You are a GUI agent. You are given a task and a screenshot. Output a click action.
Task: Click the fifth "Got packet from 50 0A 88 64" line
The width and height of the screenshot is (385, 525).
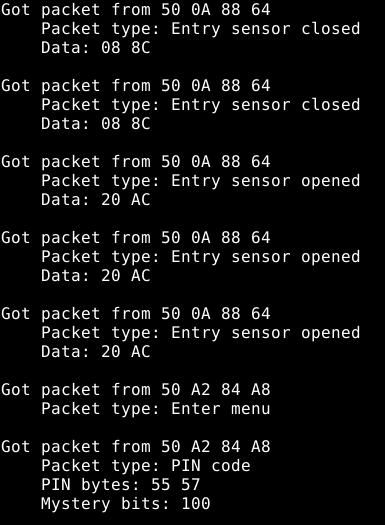click(136, 314)
